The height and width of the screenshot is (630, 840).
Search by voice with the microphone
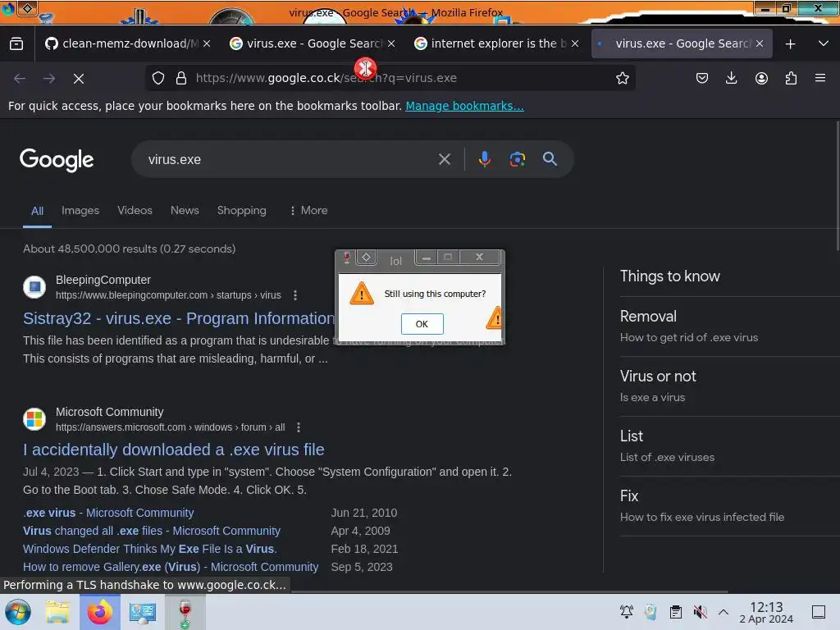(x=484, y=159)
